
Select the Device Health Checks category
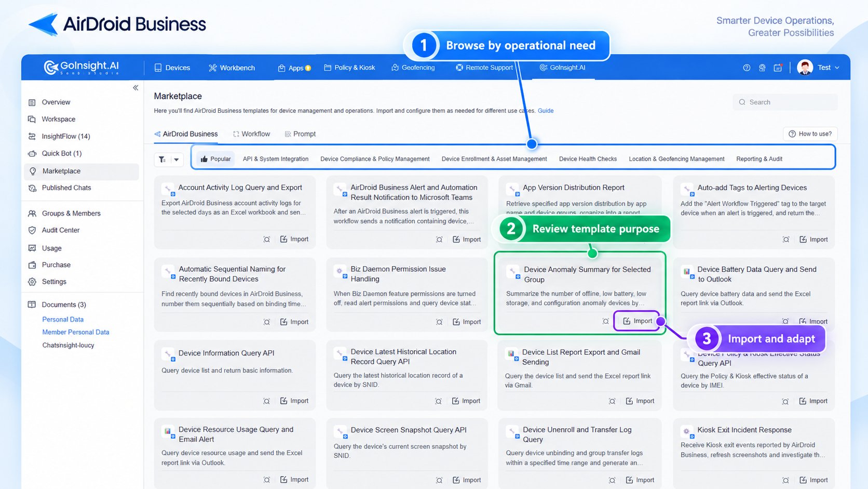tap(588, 159)
